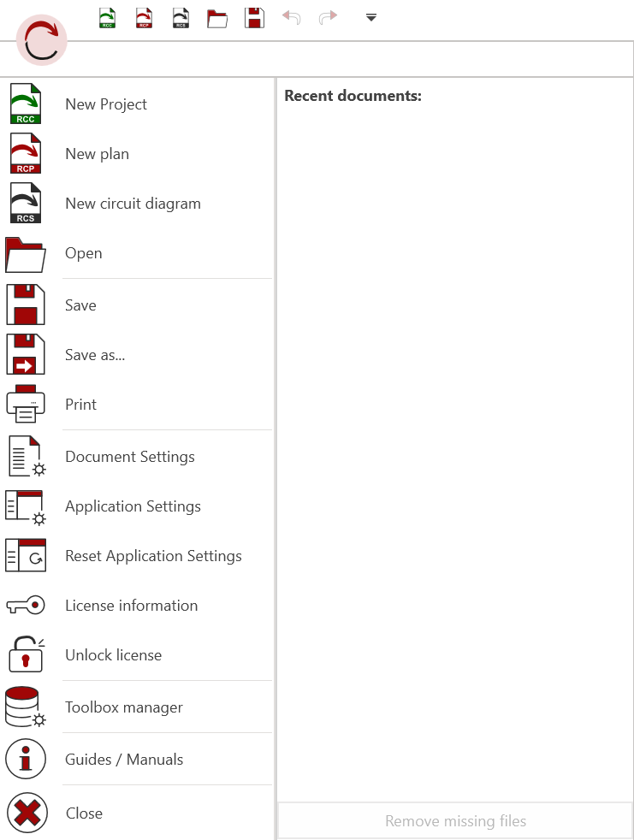Image resolution: width=634 pixels, height=840 pixels.
Task: Open a file using the folder toolbar icon
Action: tap(217, 17)
